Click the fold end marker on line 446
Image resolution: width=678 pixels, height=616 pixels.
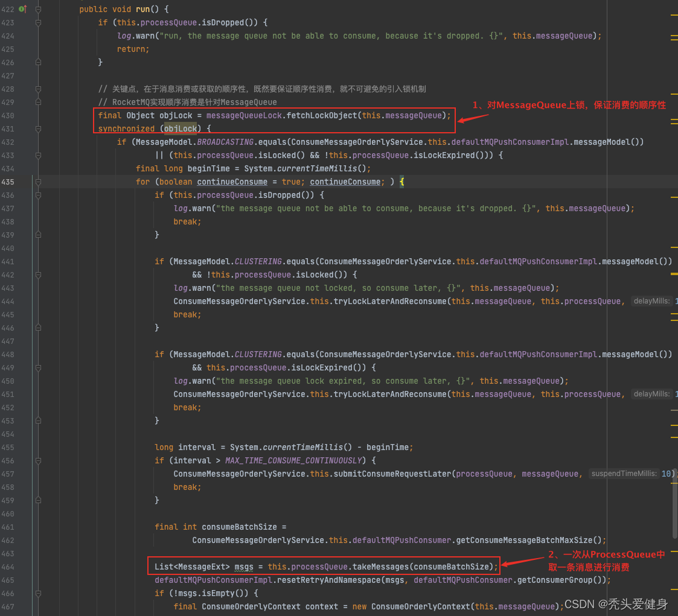pos(39,328)
